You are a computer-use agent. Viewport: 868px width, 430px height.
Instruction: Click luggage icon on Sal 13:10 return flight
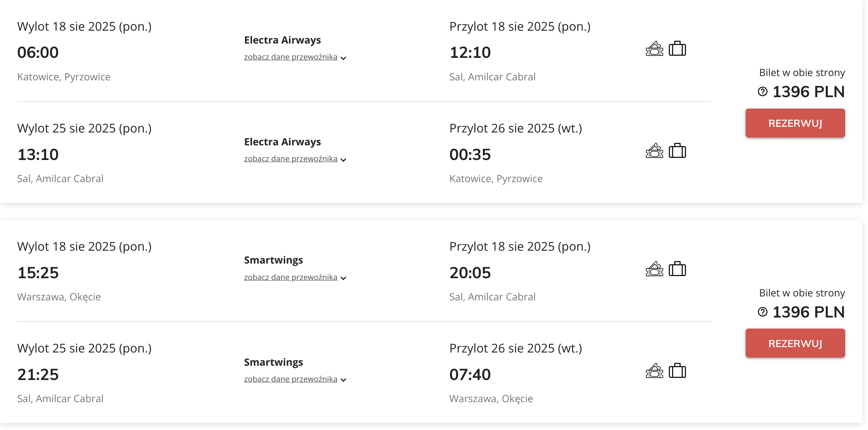pos(677,150)
